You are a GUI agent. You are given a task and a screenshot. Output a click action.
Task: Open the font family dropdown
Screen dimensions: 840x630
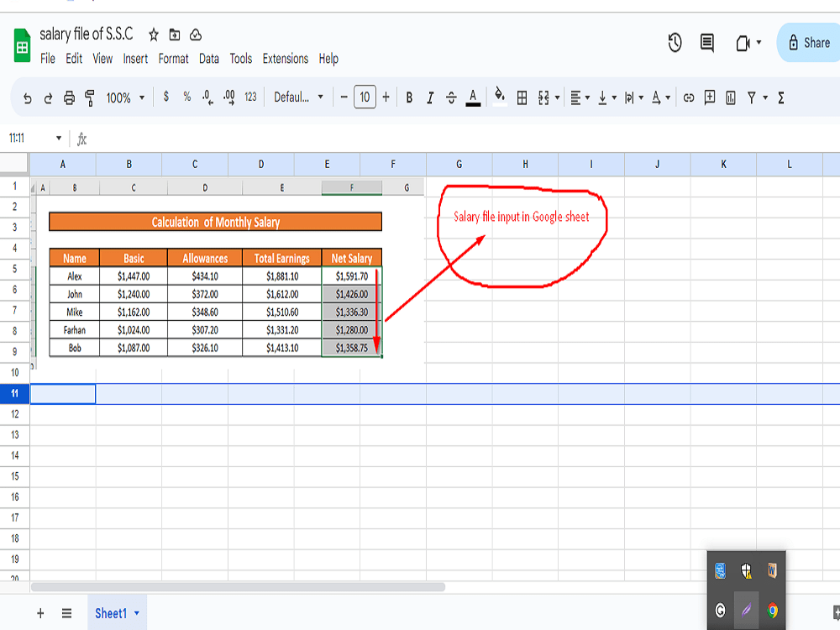pos(298,97)
